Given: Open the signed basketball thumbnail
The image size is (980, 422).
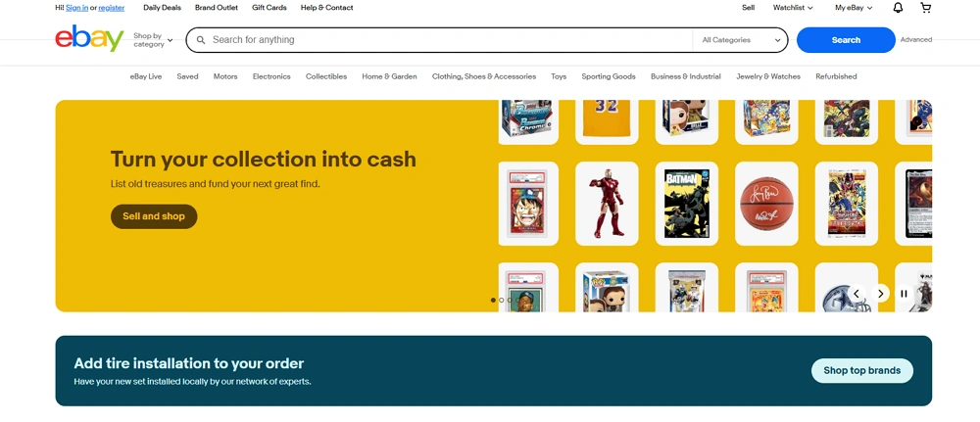Looking at the screenshot, I should 766,204.
